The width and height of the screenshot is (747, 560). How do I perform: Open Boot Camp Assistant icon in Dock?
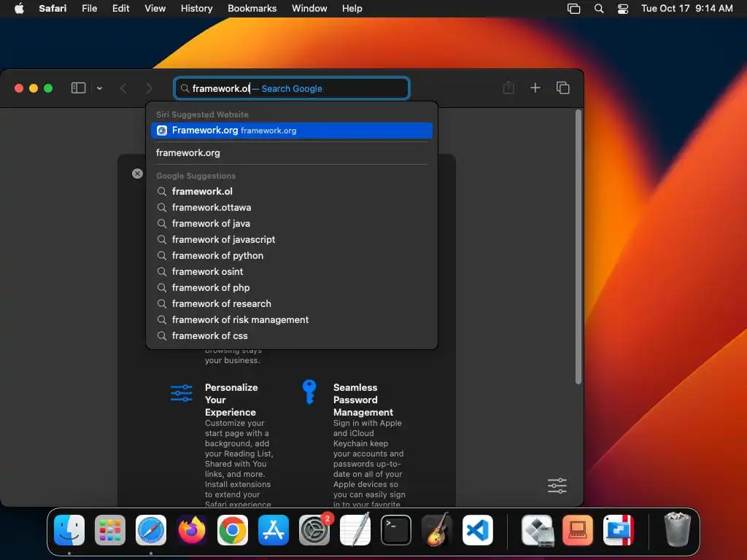click(538, 530)
